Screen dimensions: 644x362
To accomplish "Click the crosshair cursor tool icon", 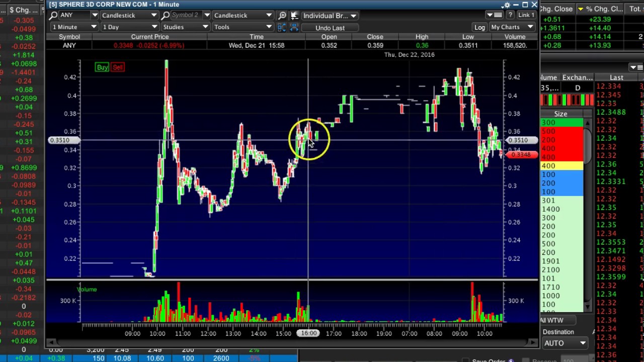I will 295,16.
